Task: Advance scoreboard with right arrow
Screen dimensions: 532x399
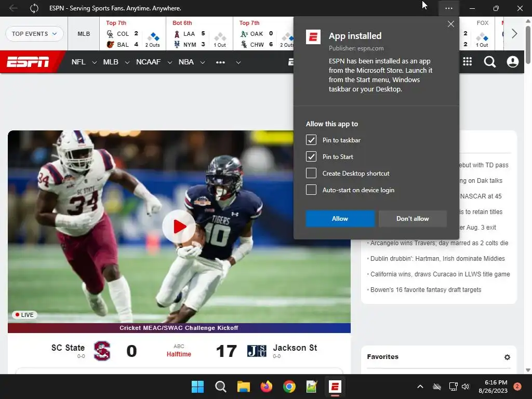Action: click(x=514, y=34)
